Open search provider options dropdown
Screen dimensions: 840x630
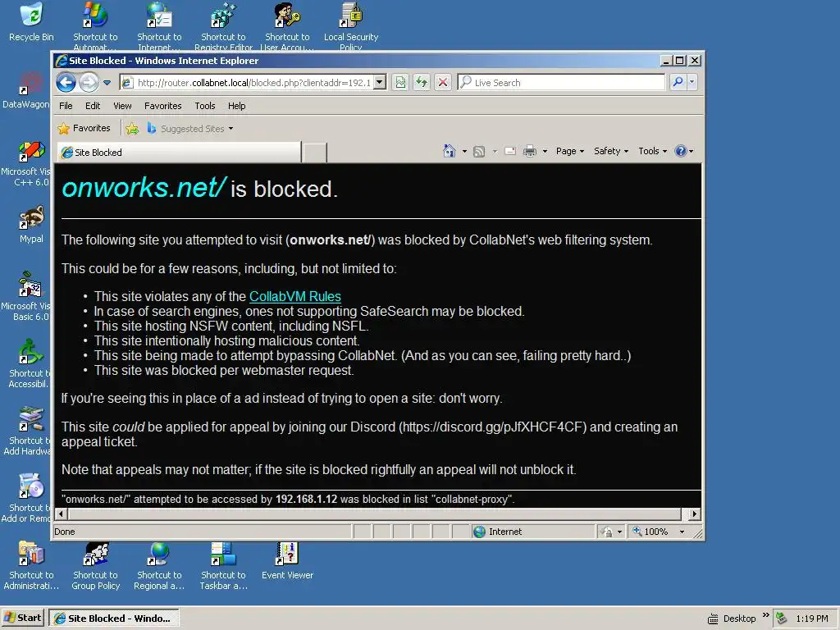pyautogui.click(x=692, y=82)
